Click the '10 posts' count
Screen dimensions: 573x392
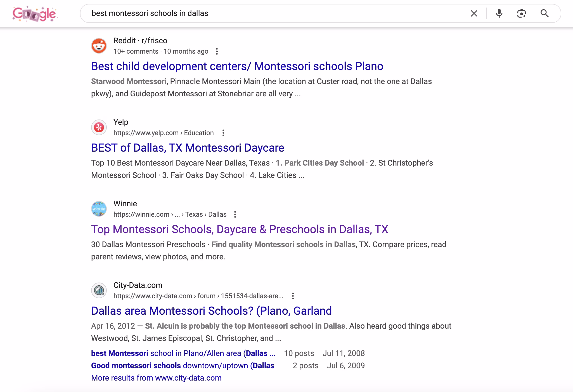[x=299, y=353]
